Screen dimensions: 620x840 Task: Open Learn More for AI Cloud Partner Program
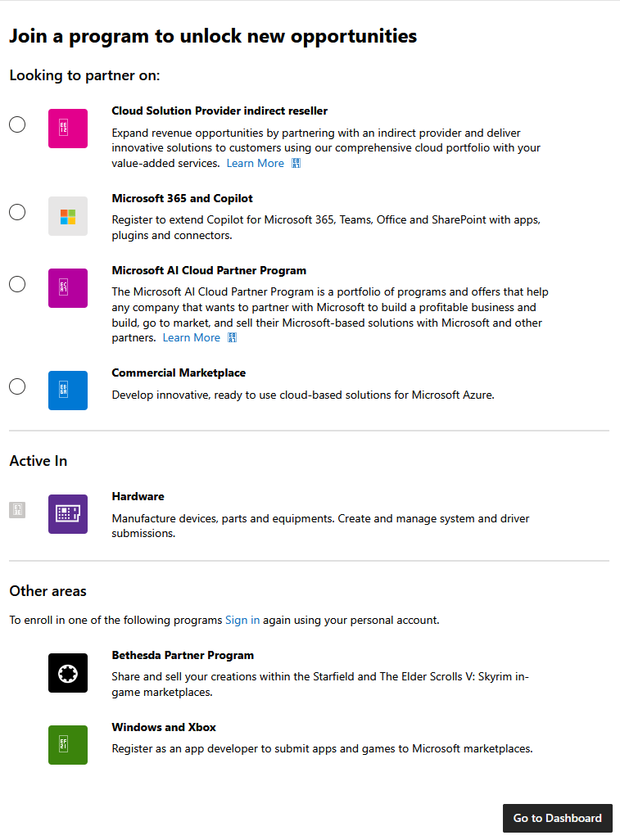[192, 337]
